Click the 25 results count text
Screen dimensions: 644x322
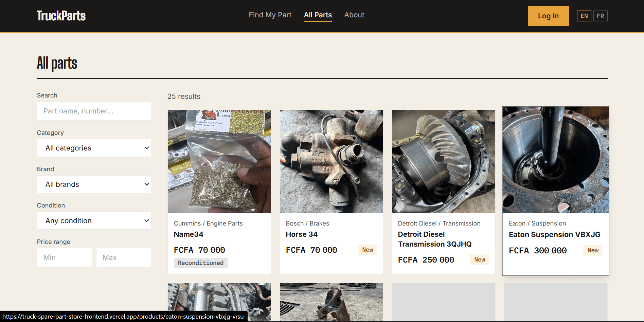tap(184, 96)
